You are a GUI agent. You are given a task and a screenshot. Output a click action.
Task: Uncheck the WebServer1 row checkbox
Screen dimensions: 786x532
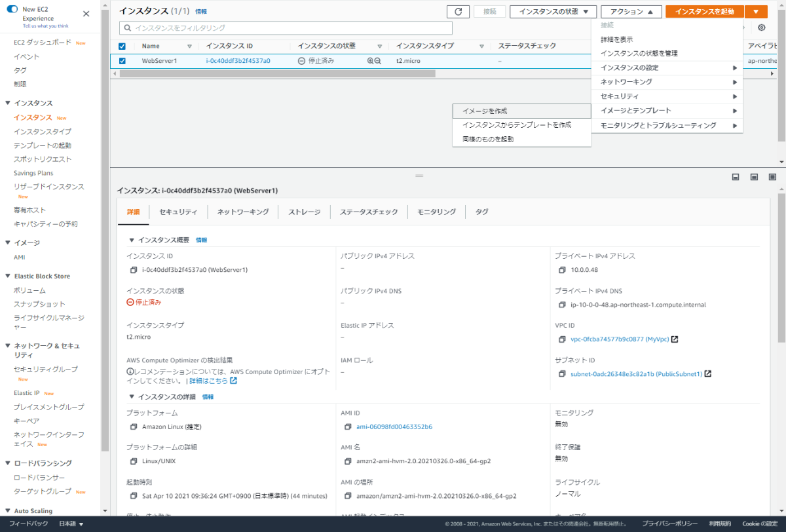[122, 61]
